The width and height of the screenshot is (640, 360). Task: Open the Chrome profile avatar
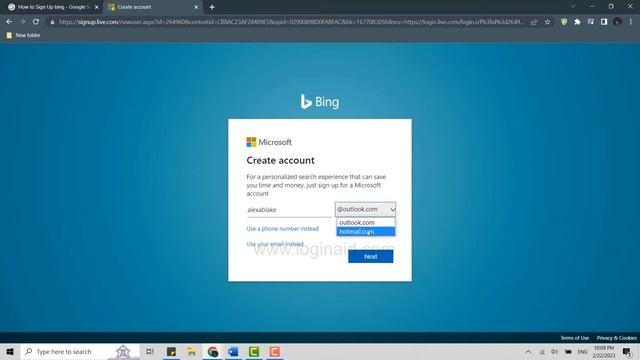click(x=618, y=22)
